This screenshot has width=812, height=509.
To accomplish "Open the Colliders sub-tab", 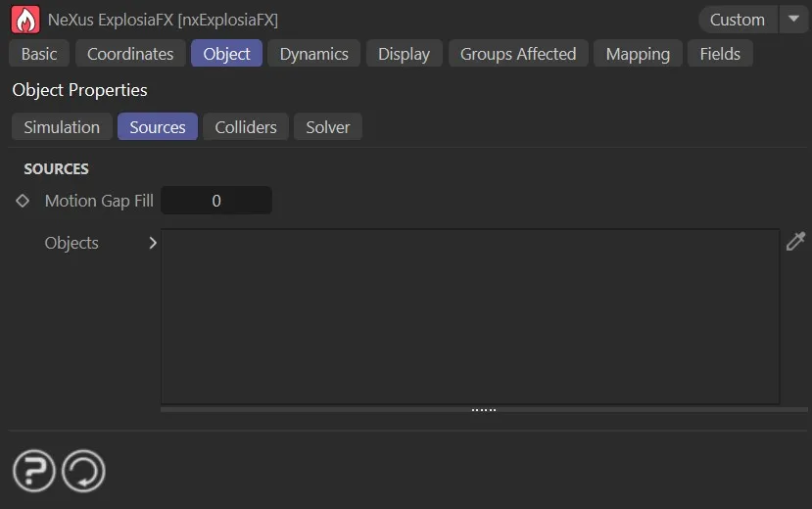I will pyautogui.click(x=246, y=126).
